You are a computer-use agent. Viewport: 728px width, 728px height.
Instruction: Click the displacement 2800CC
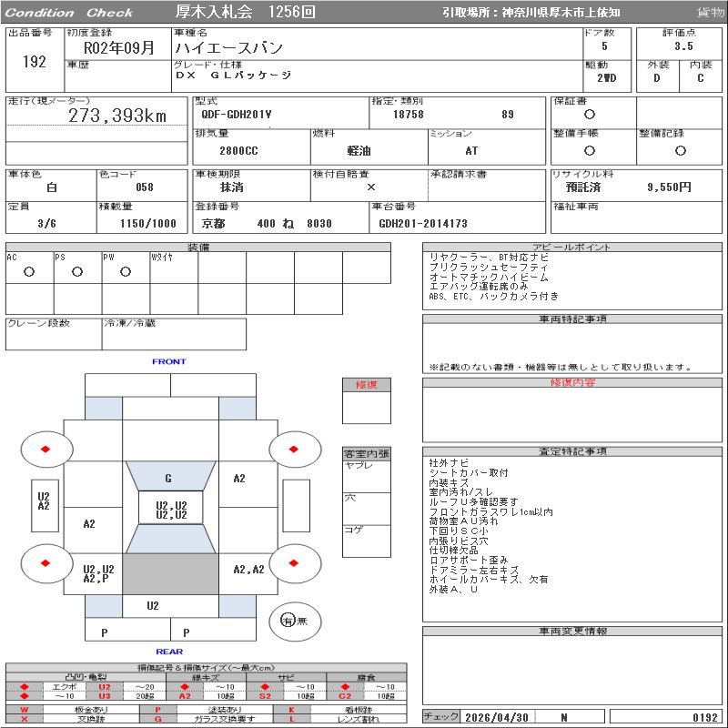tap(238, 151)
